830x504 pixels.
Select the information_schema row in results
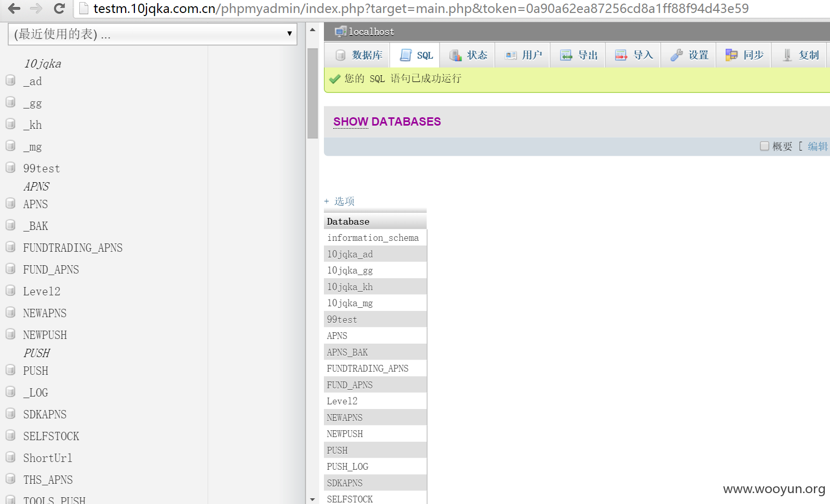tap(375, 238)
